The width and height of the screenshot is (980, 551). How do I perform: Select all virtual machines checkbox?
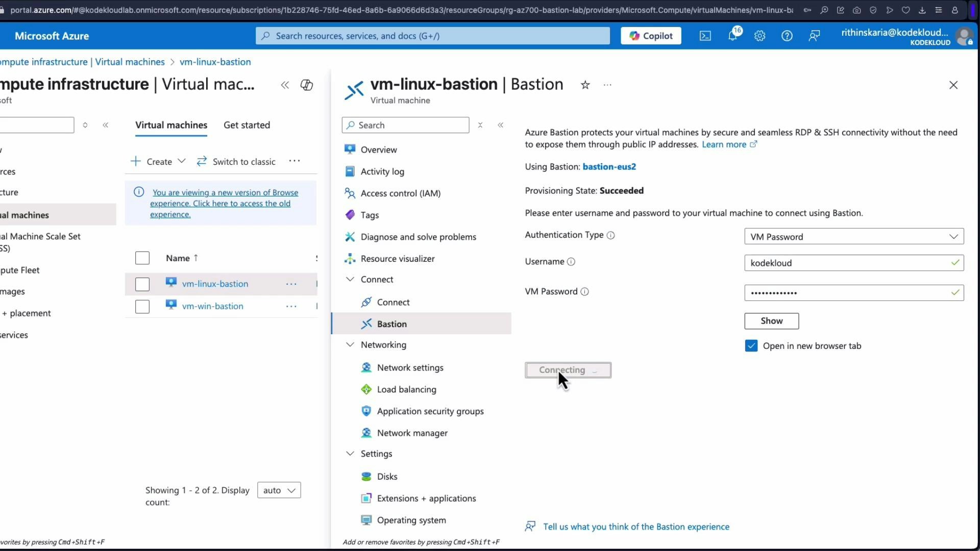point(142,258)
